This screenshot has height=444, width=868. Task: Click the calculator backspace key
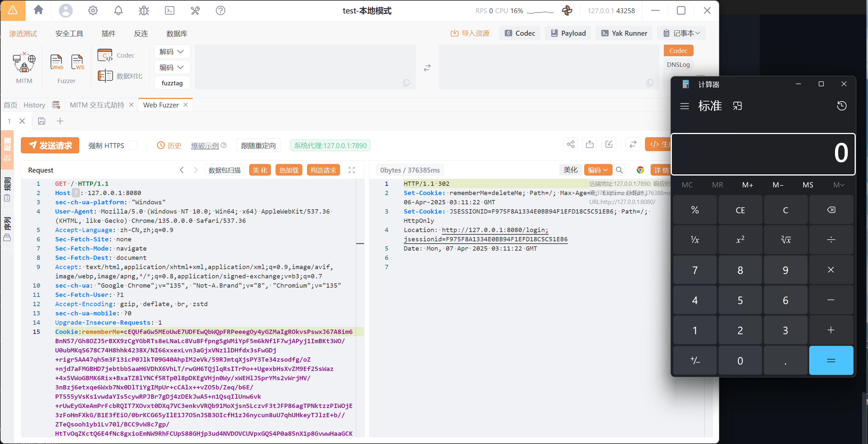[x=831, y=210]
